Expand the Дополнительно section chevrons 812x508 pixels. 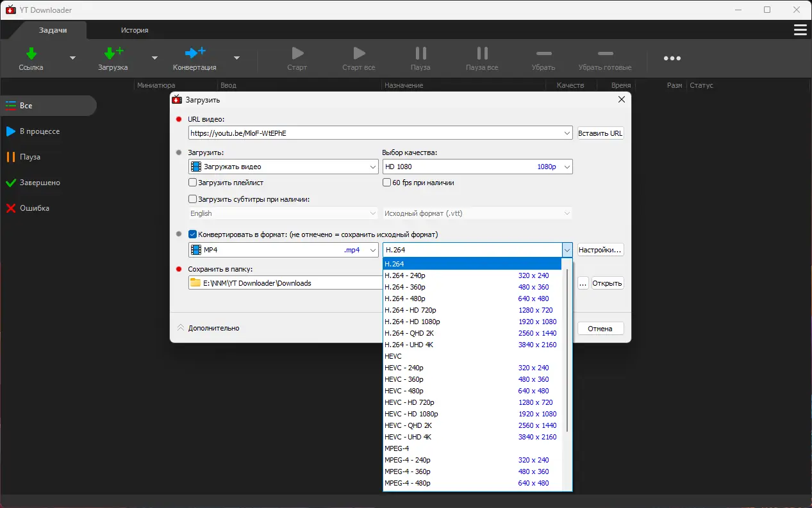(x=181, y=328)
